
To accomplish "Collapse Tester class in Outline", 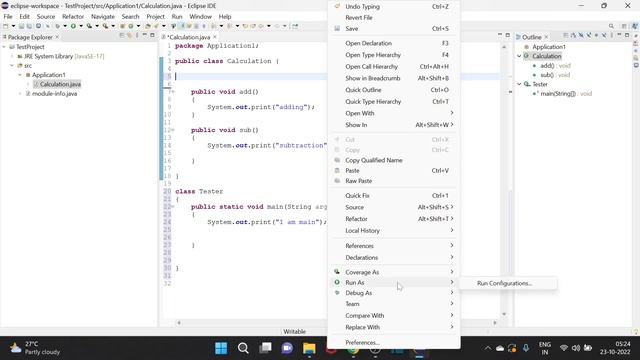I will (519, 84).
